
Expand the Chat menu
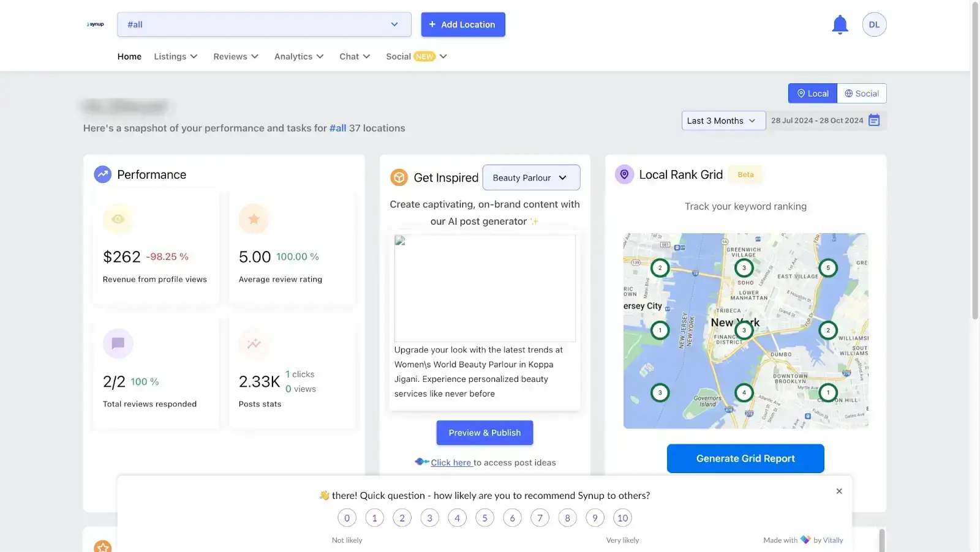(355, 56)
